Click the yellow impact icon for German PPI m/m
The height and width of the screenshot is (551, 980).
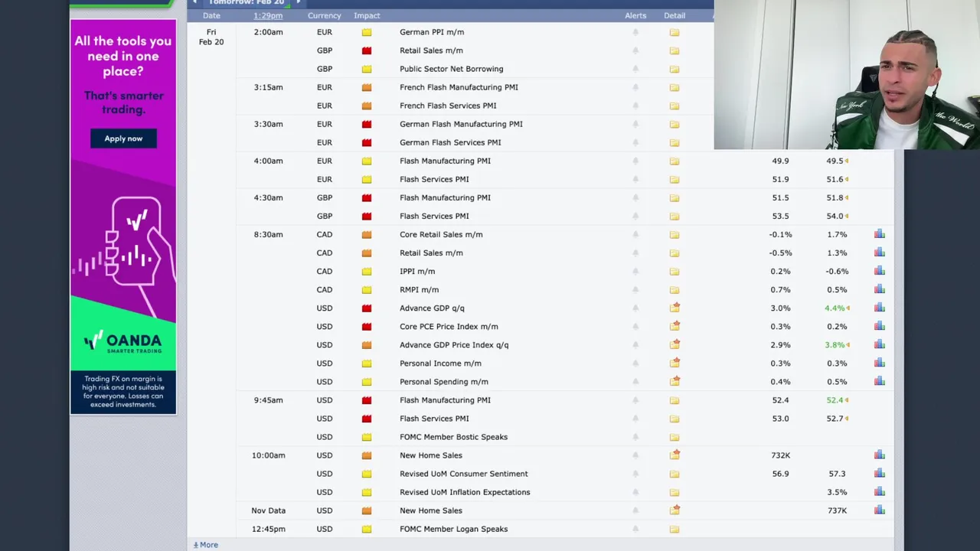[x=367, y=32]
